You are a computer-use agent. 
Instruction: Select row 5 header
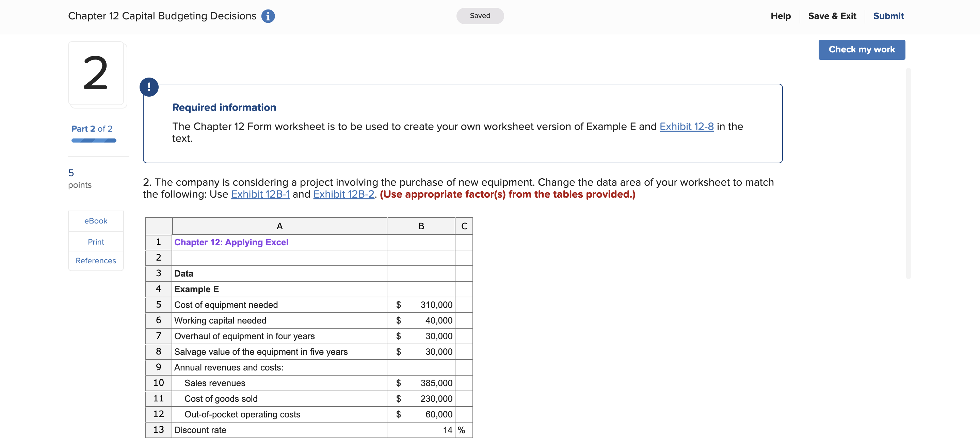point(159,305)
